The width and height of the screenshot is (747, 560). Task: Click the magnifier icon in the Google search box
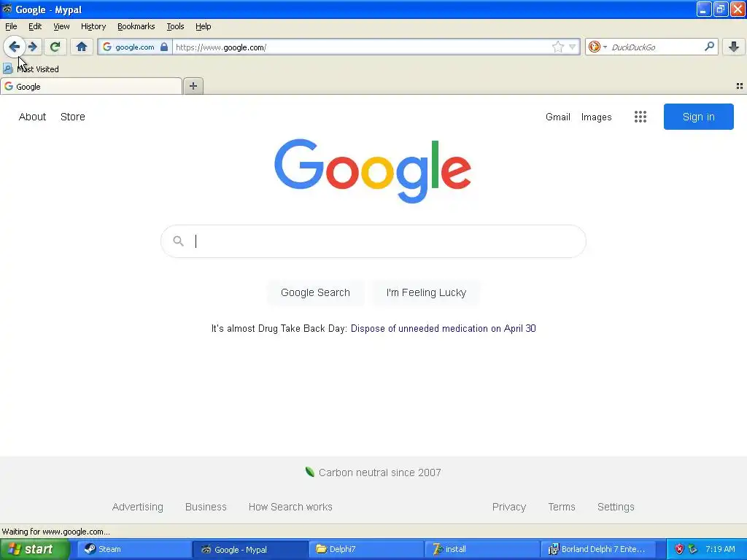point(178,241)
